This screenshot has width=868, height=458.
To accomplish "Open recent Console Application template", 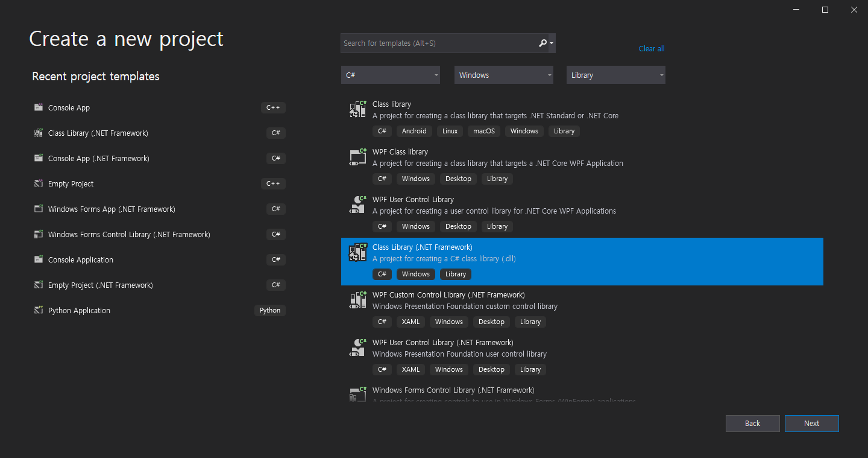I will tap(160, 259).
